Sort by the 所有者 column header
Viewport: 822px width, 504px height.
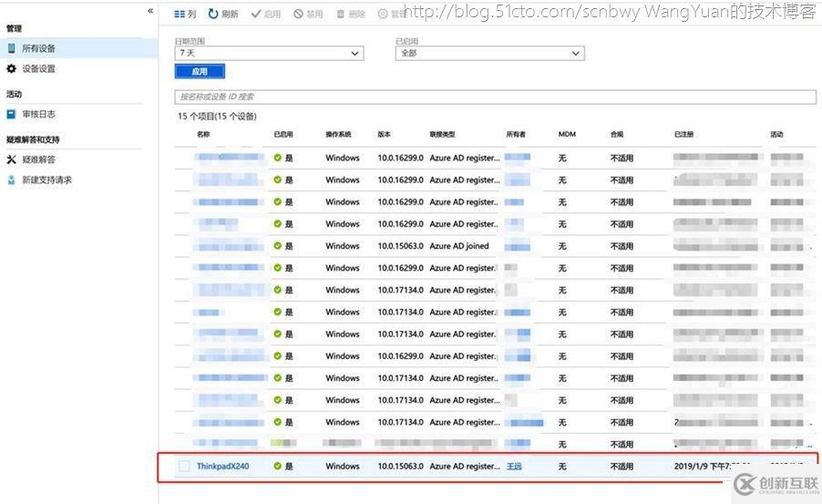pyautogui.click(x=516, y=134)
